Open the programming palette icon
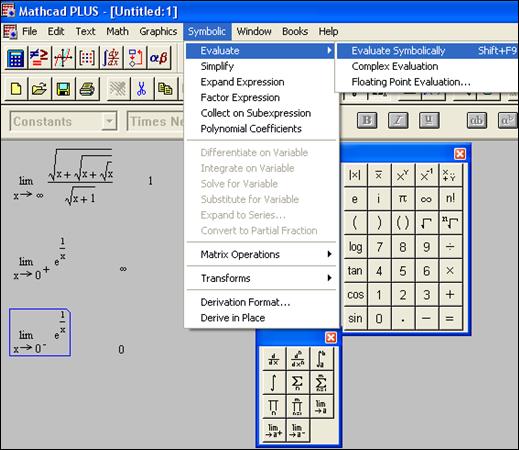The height and width of the screenshot is (450, 519). [x=135, y=58]
